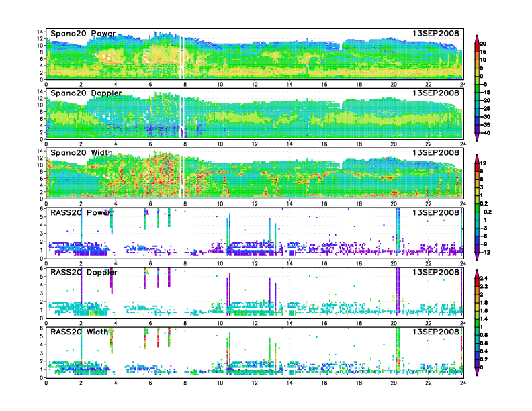Click the -40 label on top colorbar
The image size is (532, 411).
tap(485, 133)
